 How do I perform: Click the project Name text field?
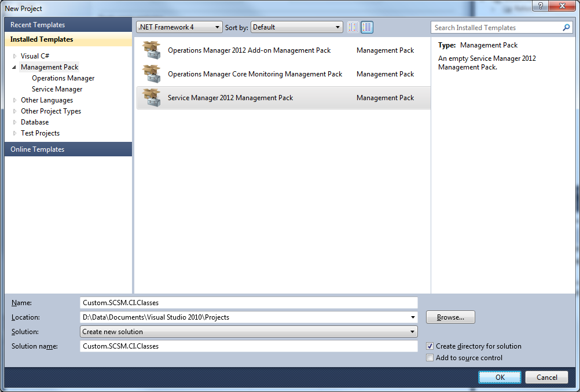pos(248,303)
